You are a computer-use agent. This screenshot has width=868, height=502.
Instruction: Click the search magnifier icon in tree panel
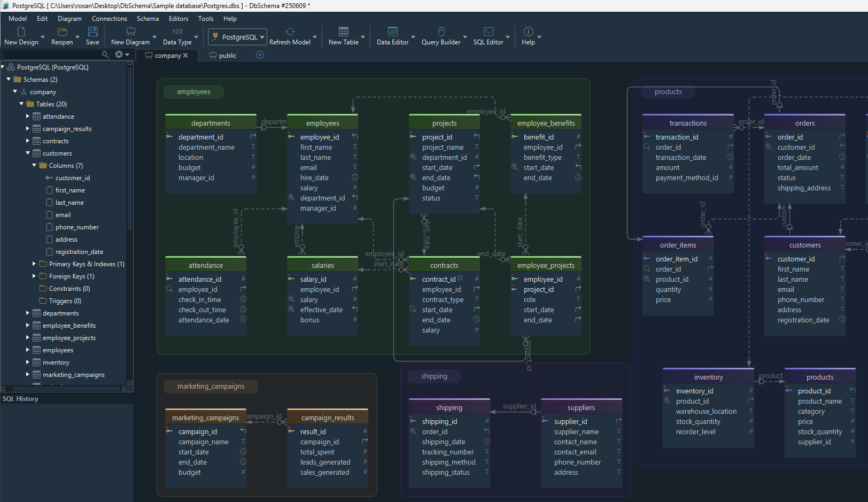click(105, 55)
